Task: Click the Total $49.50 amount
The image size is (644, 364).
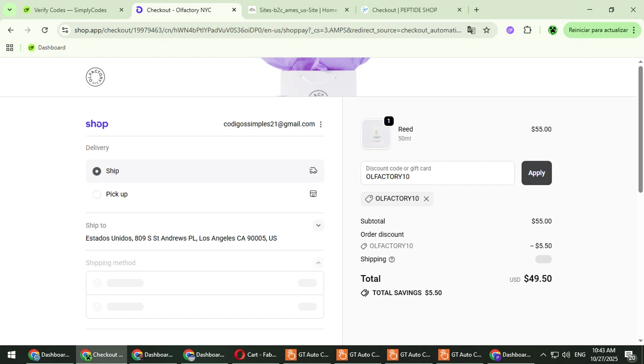Action: [538, 278]
